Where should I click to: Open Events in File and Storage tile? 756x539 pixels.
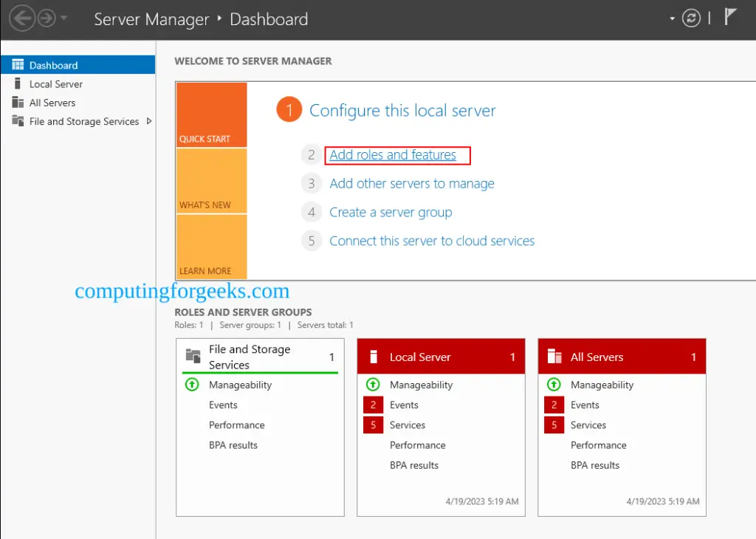pyautogui.click(x=223, y=405)
